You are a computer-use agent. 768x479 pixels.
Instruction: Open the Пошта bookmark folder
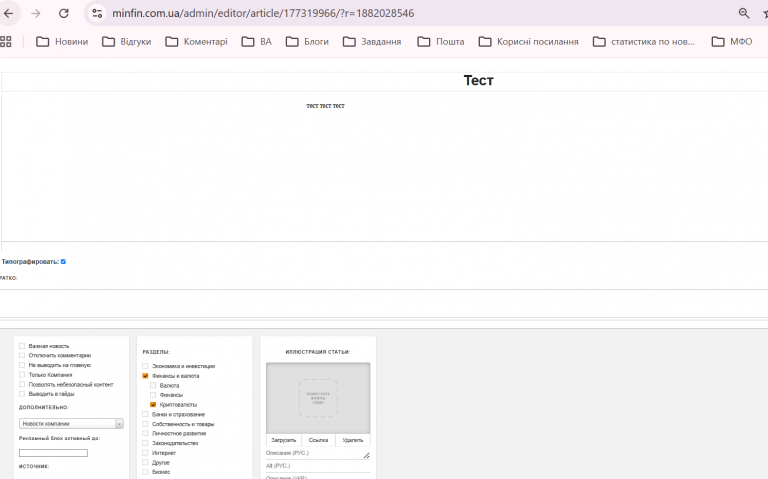point(441,42)
